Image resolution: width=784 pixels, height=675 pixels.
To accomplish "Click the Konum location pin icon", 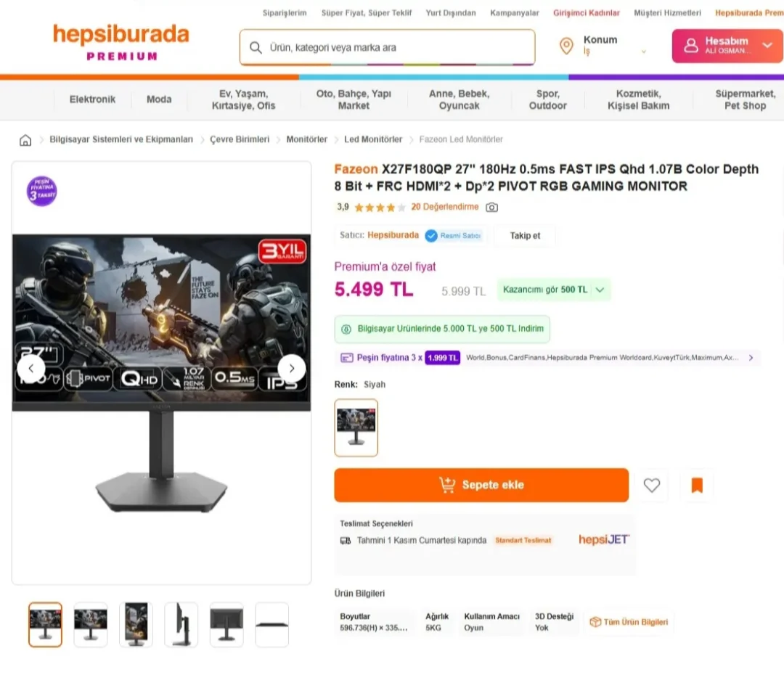I will (x=566, y=46).
